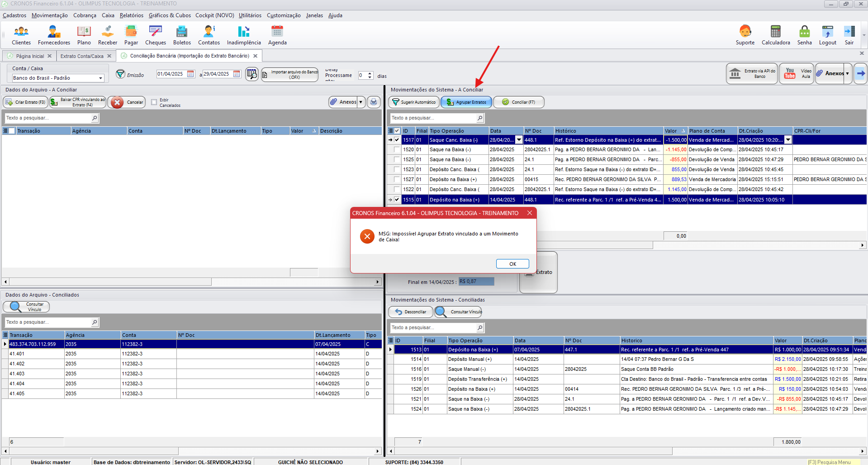
Task: Open the Fornecedores icon
Action: pos(54,35)
